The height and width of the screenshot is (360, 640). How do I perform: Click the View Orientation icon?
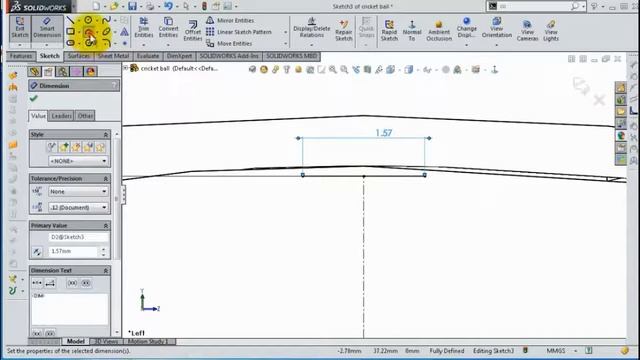click(x=497, y=27)
